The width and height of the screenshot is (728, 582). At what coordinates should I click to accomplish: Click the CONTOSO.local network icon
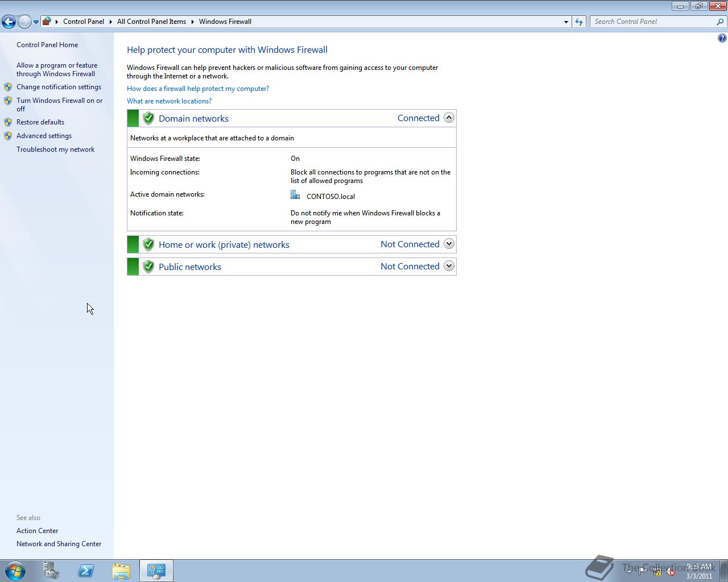(295, 194)
